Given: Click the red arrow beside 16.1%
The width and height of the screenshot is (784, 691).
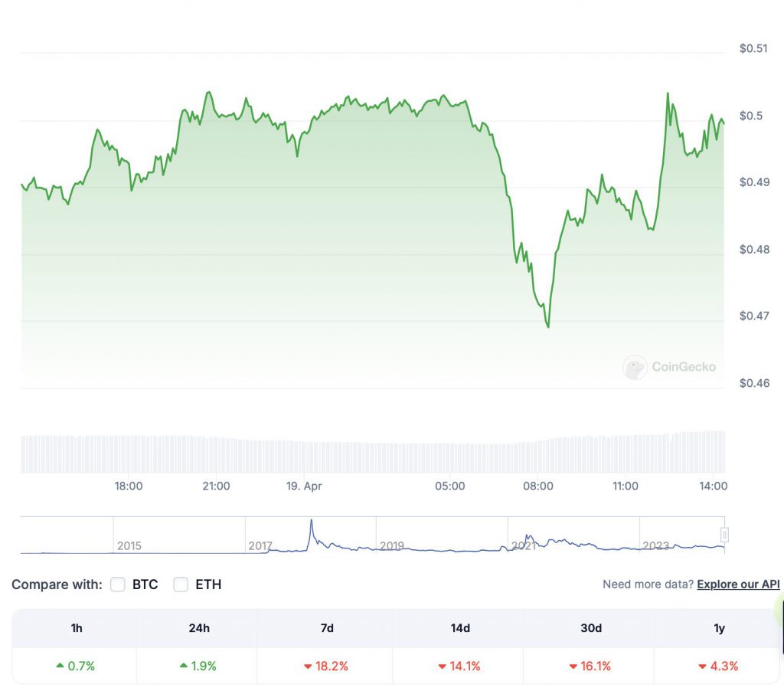Looking at the screenshot, I should tap(573, 666).
